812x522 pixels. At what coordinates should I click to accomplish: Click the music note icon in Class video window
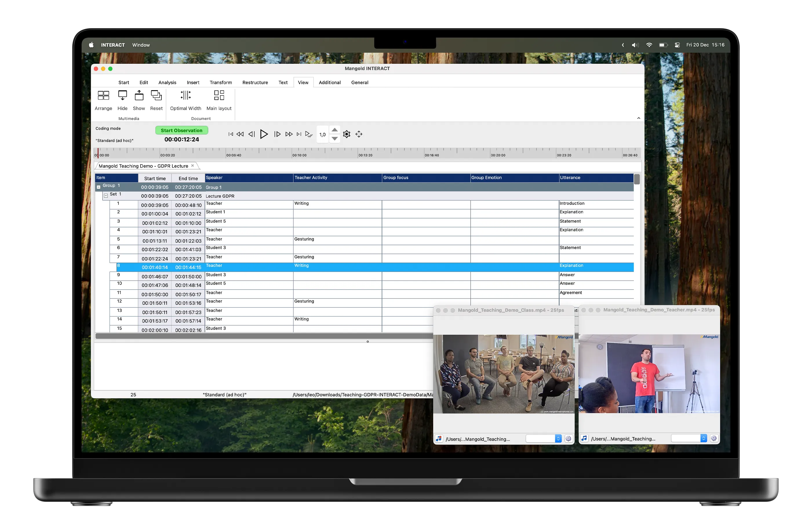(439, 439)
